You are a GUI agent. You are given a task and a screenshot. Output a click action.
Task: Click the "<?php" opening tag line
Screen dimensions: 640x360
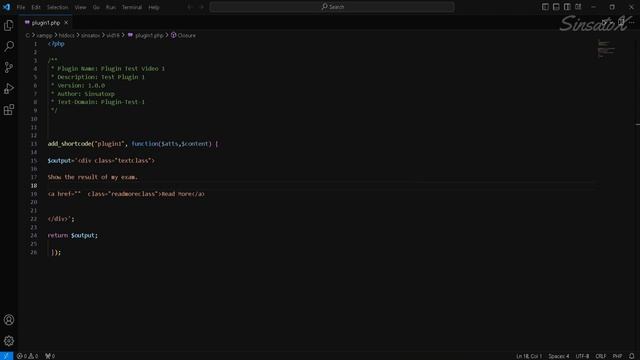tap(56, 44)
